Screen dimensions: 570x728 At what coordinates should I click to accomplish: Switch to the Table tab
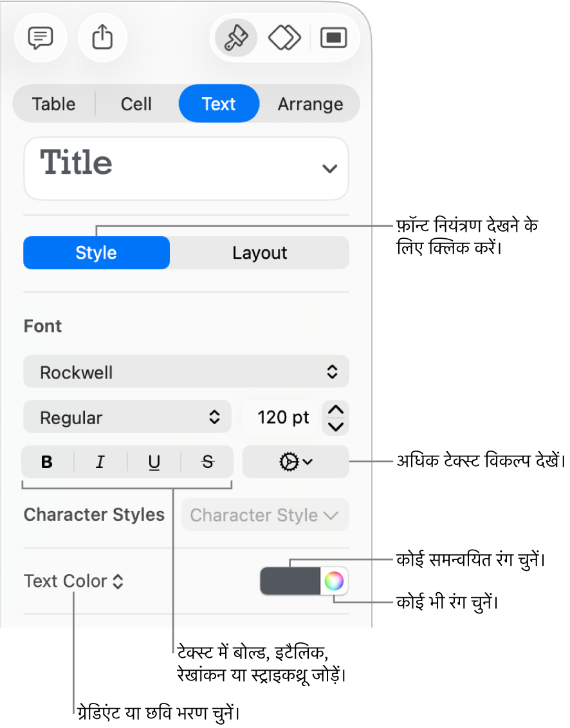[54, 104]
